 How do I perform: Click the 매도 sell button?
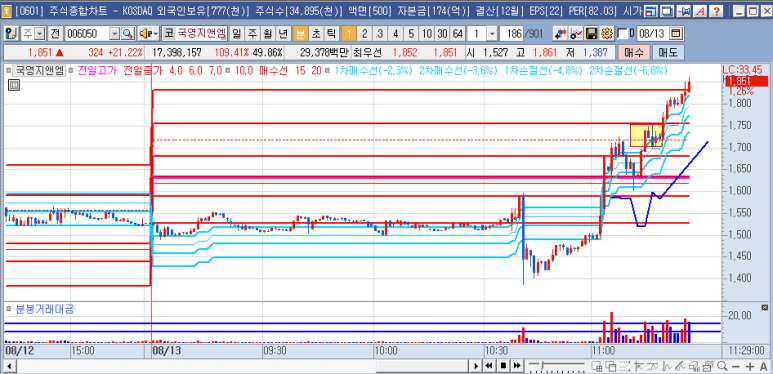(x=668, y=52)
